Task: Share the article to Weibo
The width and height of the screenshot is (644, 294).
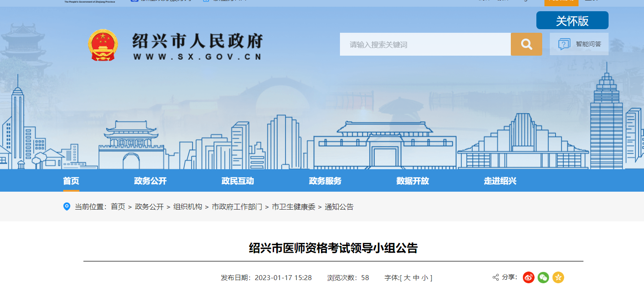Action: point(529,277)
